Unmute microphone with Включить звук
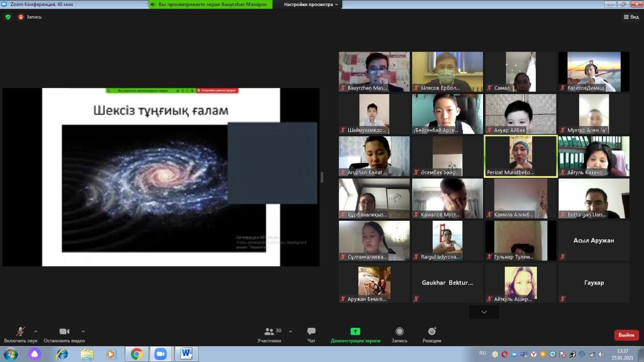 click(x=20, y=335)
